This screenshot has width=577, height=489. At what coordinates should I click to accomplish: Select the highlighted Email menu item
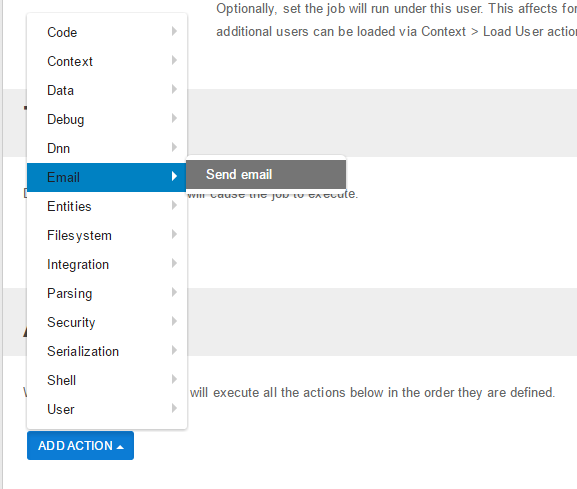(107, 177)
